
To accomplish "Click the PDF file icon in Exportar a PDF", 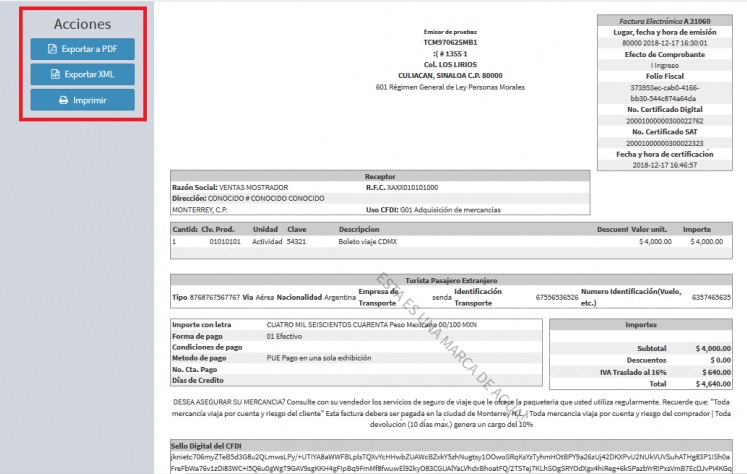I will 52,48.
